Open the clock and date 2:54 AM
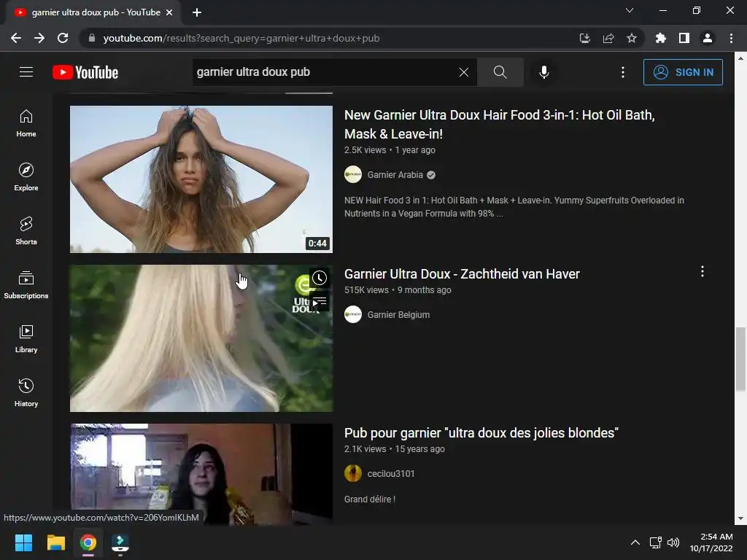The height and width of the screenshot is (560, 747). 711,542
